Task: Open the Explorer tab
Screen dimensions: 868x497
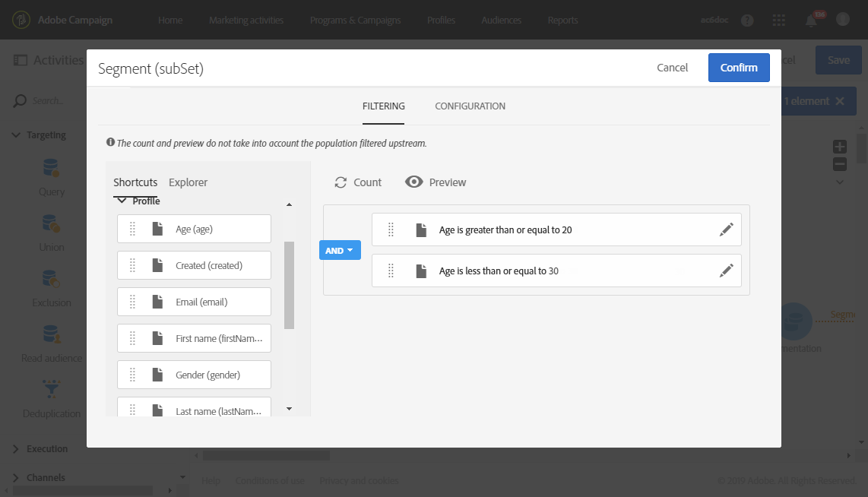Action: click(x=188, y=182)
